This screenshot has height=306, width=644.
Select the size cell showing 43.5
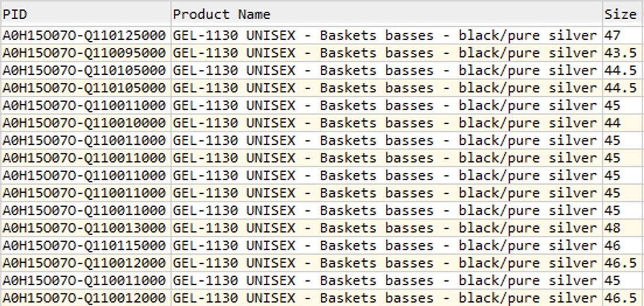[x=622, y=53]
